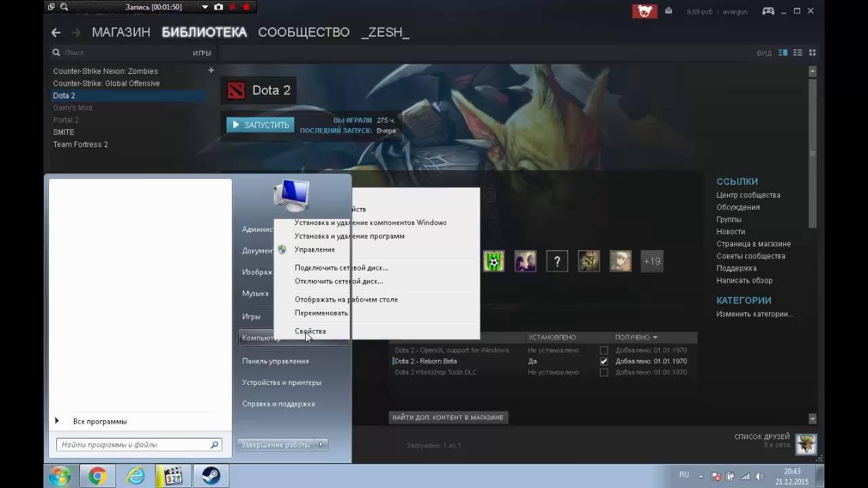Click НАЙТИ ДОП. КОНТЕНТ В МАГАЗИНЕ button

click(448, 418)
